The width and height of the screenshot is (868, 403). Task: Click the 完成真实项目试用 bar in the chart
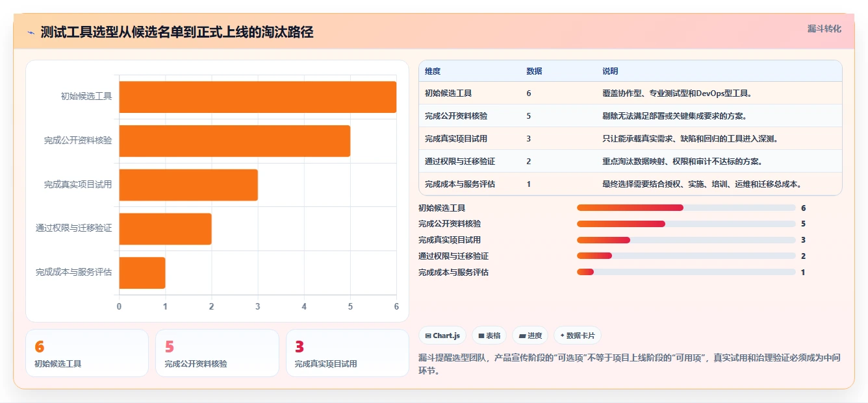[x=188, y=185]
